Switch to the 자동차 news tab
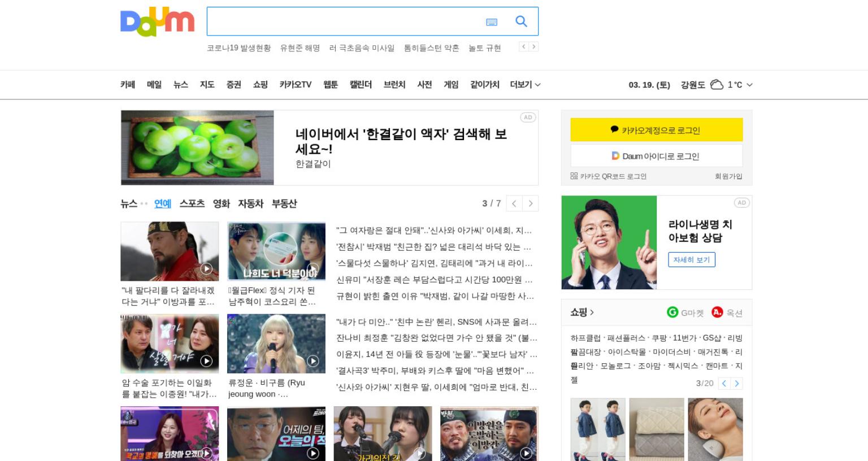868x461 pixels. click(251, 203)
